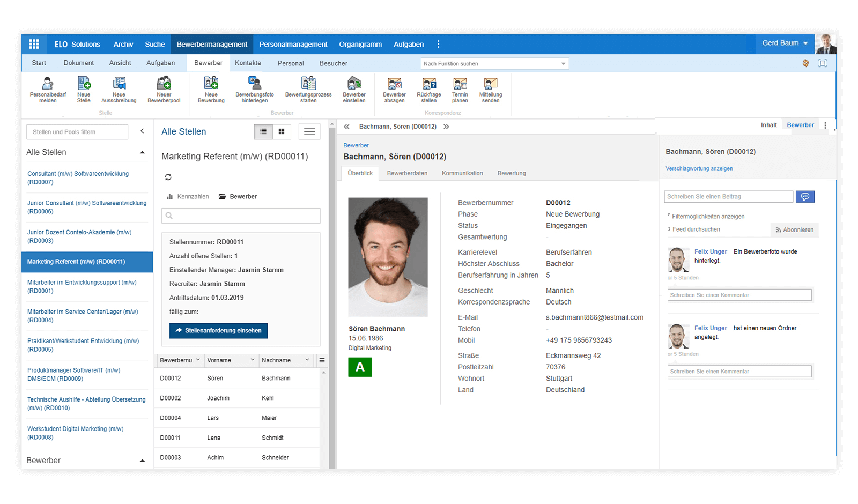Open Neue Bewerbung from the ribbon
Screen dimensions: 858x504
pyautogui.click(x=211, y=84)
